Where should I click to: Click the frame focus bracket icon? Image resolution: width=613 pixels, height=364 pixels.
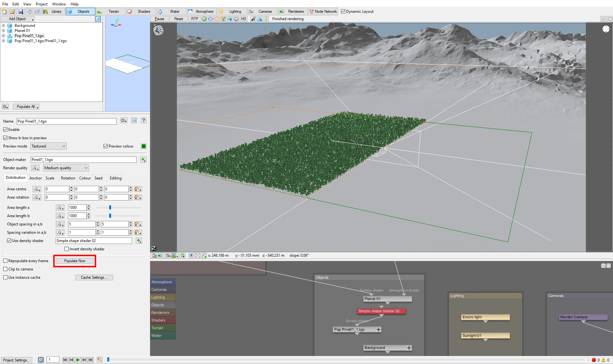[198, 255]
